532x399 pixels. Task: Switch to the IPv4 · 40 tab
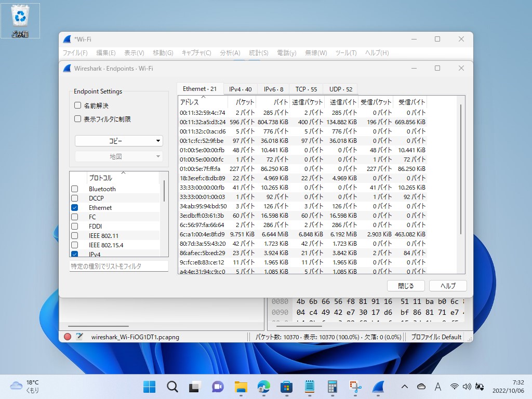tap(240, 89)
